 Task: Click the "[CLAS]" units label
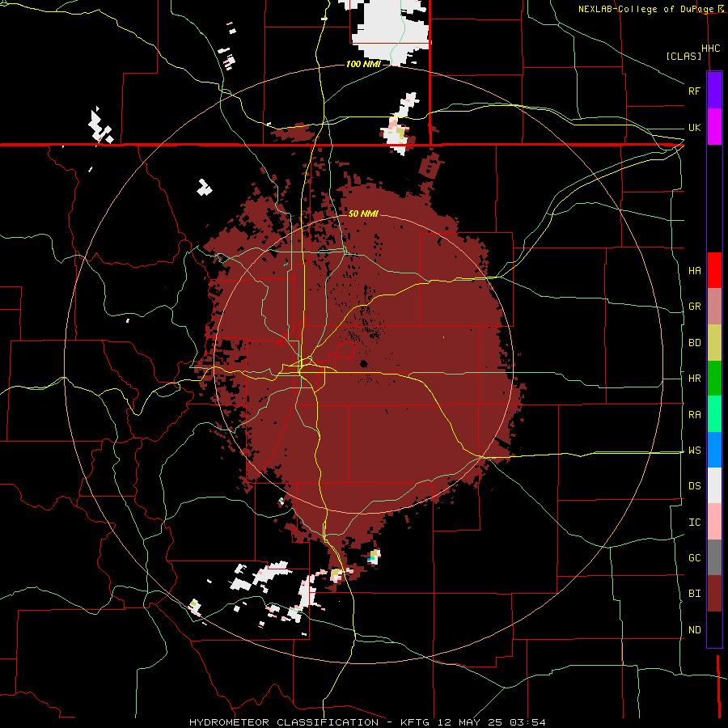coord(684,56)
